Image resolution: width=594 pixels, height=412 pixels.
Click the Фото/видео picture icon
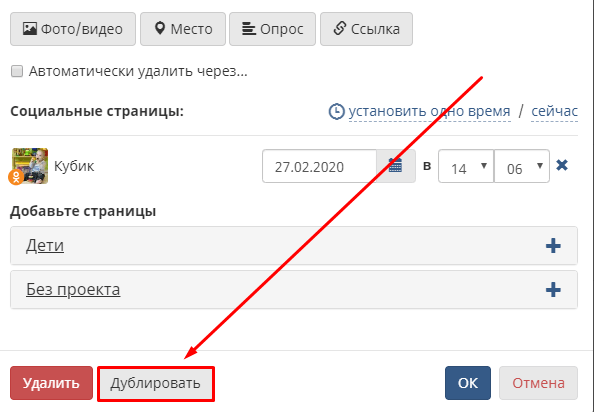[30, 29]
